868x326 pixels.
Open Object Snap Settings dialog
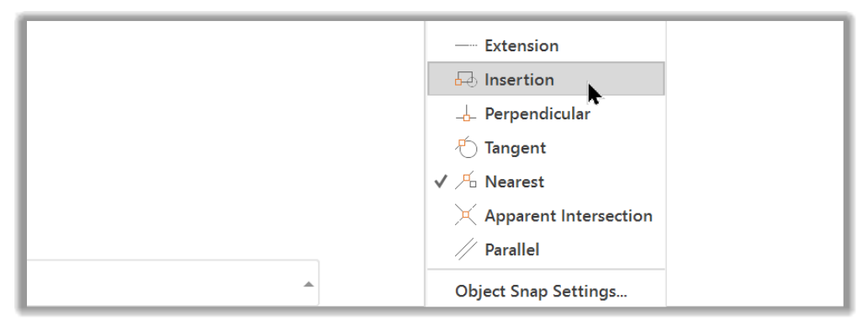541,292
